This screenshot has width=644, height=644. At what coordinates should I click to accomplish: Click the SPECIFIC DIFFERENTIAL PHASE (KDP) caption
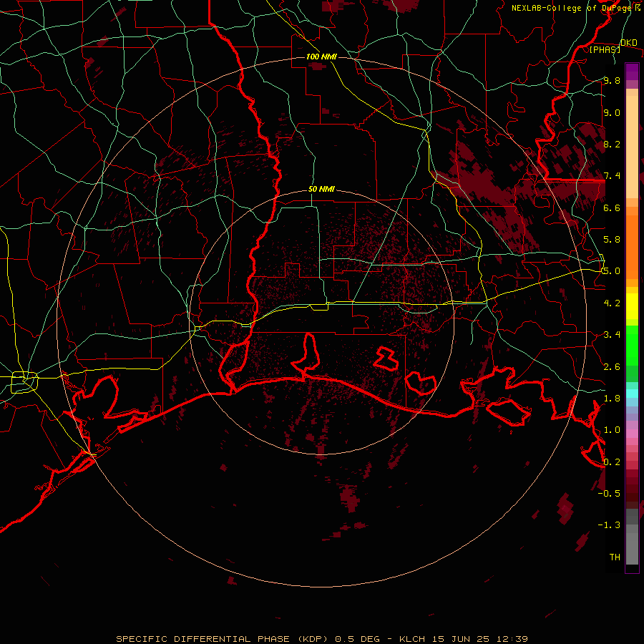[x=223, y=639]
